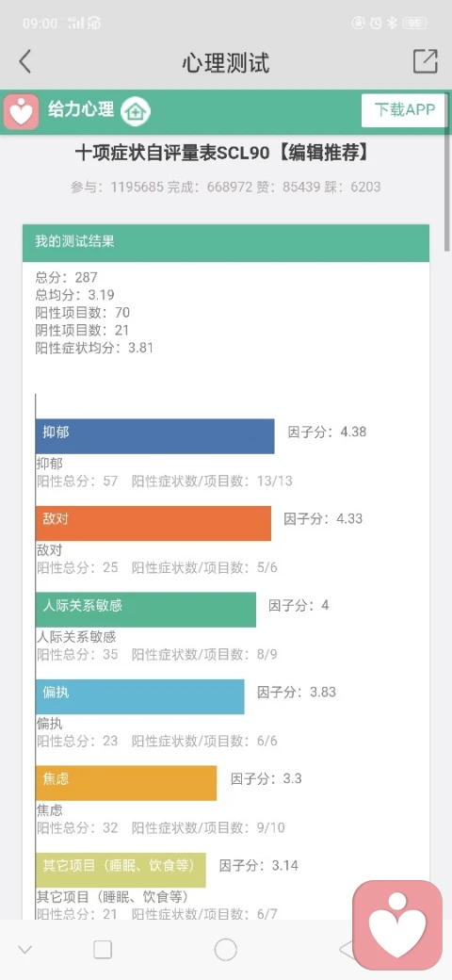The width and height of the screenshot is (452, 980).
Task: Select the yellow 焦虑 bar
Action: click(x=126, y=783)
